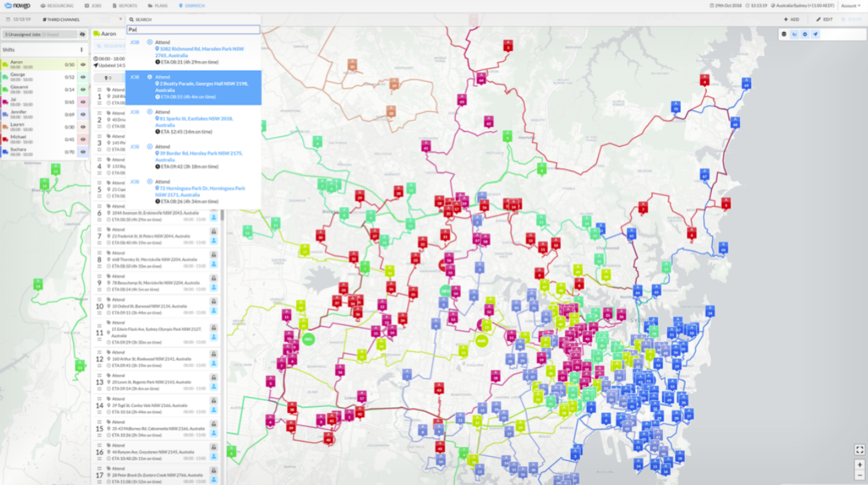Toggle unassigned jobs visibility eye

tap(82, 35)
